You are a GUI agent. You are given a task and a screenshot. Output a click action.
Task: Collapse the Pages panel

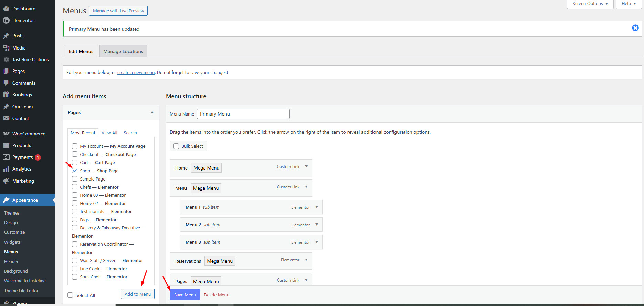coord(152,112)
